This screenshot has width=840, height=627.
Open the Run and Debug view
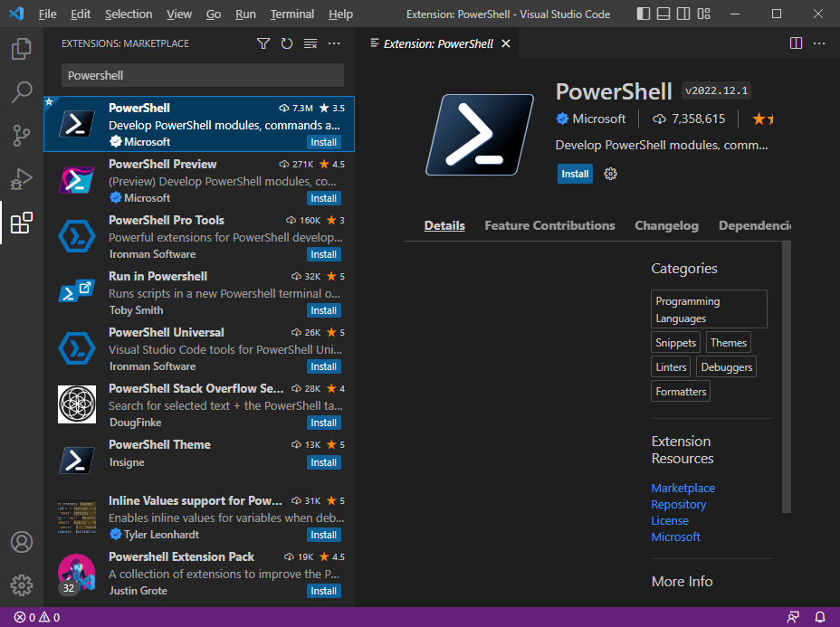click(22, 179)
